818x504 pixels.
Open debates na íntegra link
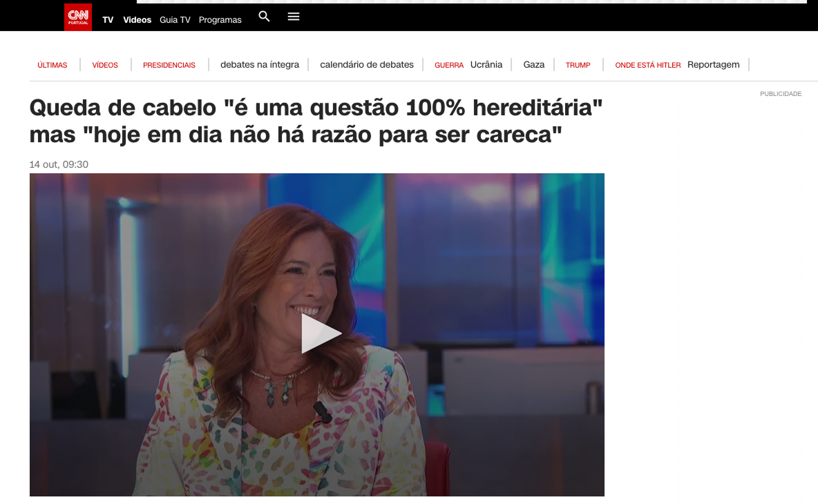pyautogui.click(x=260, y=65)
